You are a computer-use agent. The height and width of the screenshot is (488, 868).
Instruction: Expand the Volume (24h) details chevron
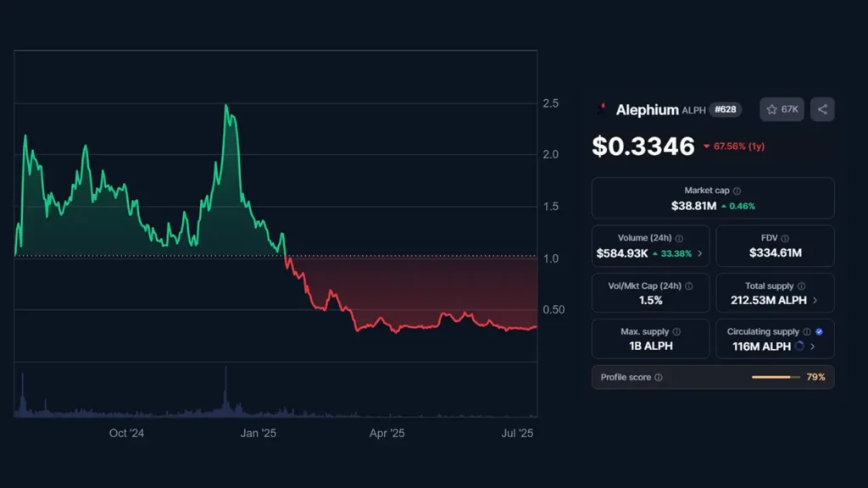[699, 253]
